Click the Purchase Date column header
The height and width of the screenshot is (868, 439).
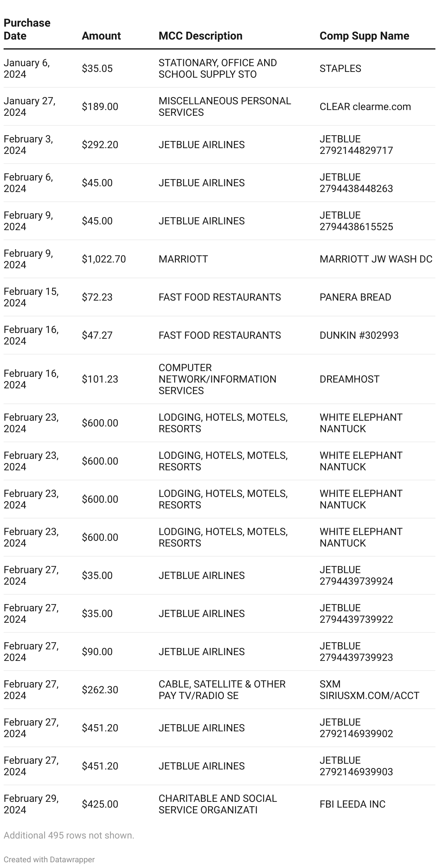(27, 29)
